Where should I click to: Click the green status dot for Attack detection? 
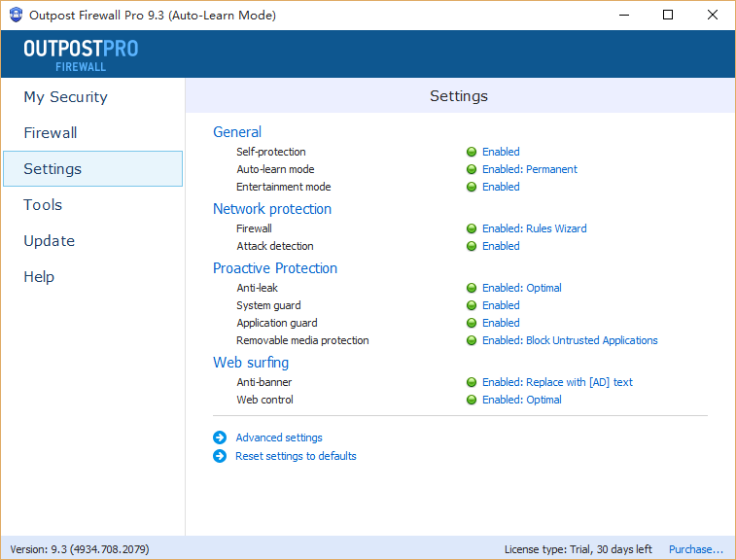pos(472,246)
